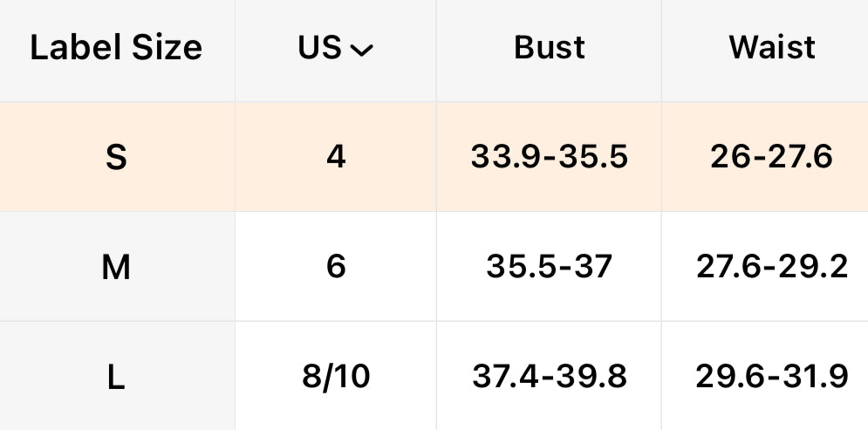Screen dimensions: 868x430
Task: Click waist measurement 27.6-29.2
Action: tap(772, 267)
